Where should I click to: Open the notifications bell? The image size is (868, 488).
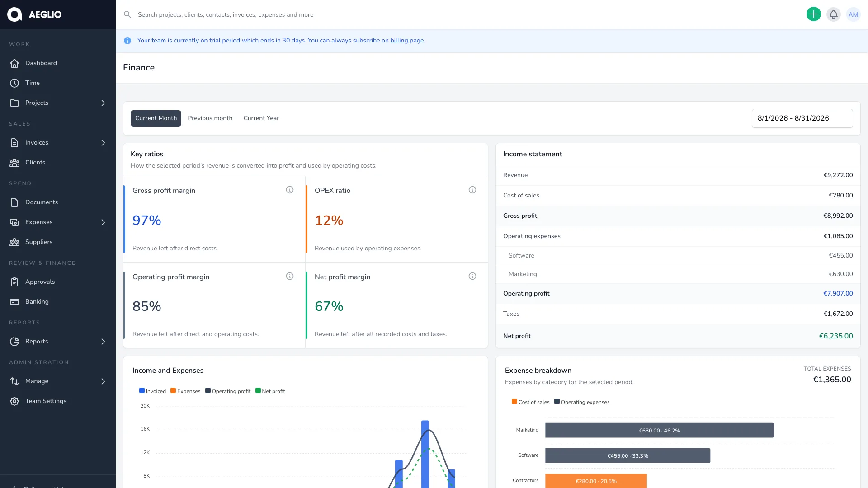pos(833,14)
